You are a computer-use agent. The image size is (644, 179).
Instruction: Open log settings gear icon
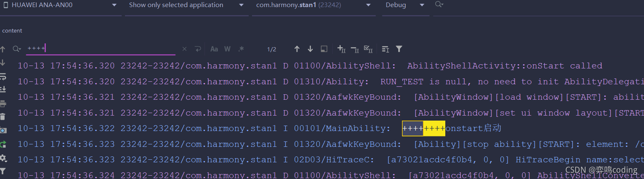3,158
